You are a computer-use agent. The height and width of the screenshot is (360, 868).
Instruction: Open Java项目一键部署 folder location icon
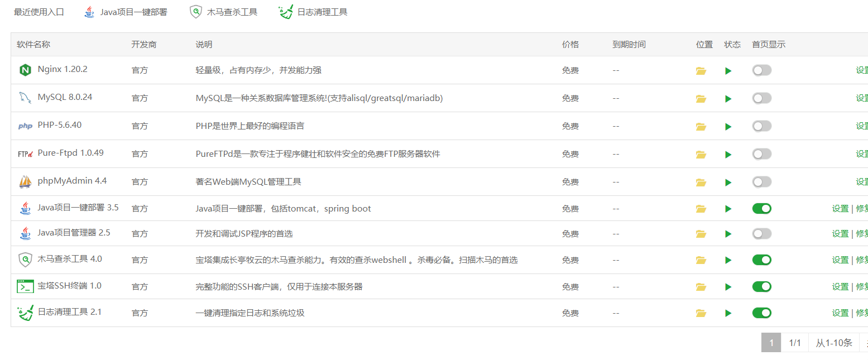click(701, 209)
